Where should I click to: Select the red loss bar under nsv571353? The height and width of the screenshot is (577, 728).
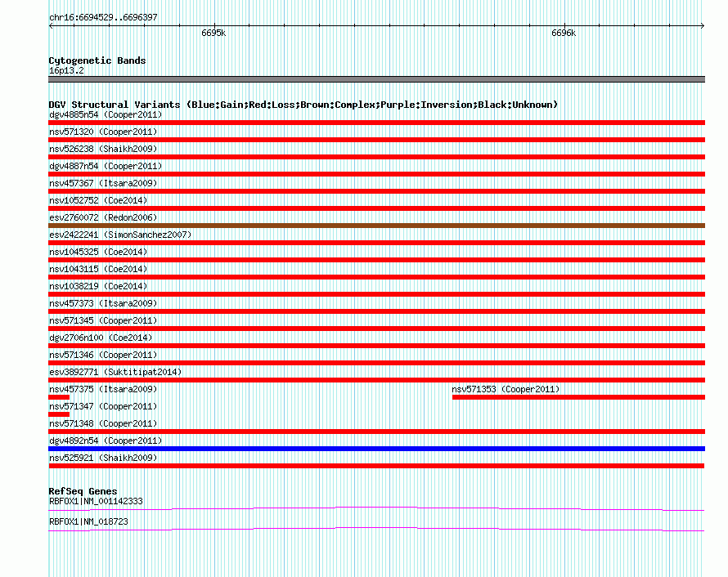578,397
